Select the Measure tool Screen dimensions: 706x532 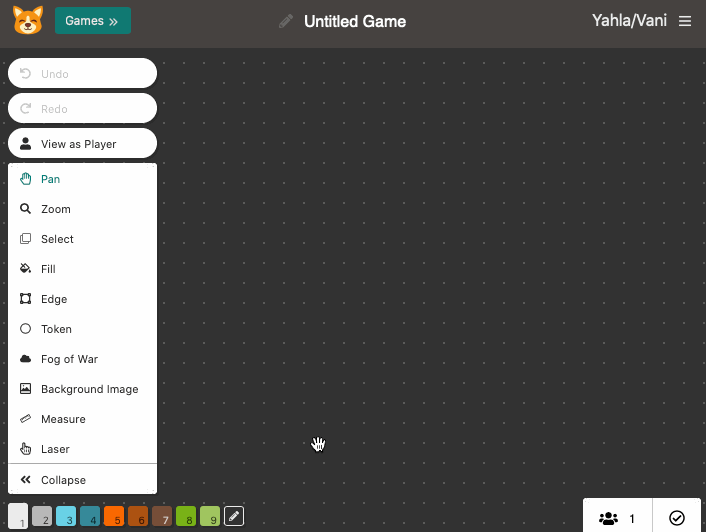[x=82, y=419]
